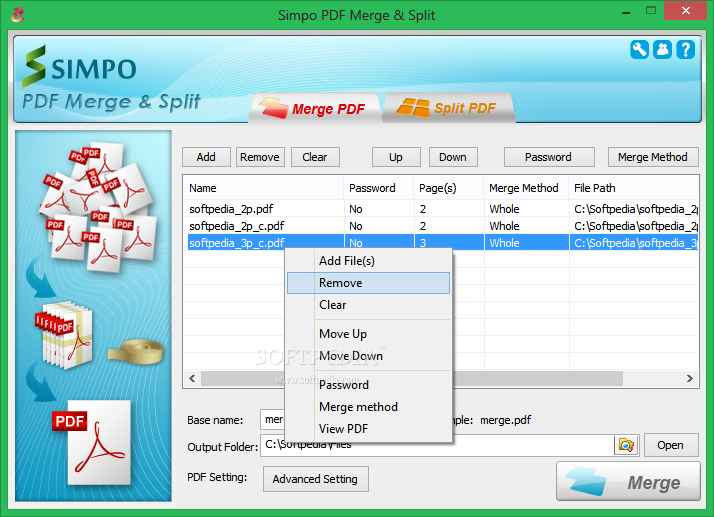
Task: Click the Simpo app icon in title bar
Action: pyautogui.click(x=17, y=15)
